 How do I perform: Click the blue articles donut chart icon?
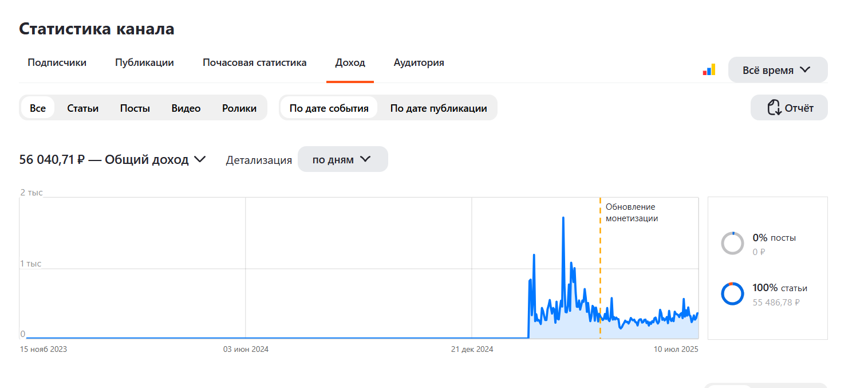pos(732,293)
